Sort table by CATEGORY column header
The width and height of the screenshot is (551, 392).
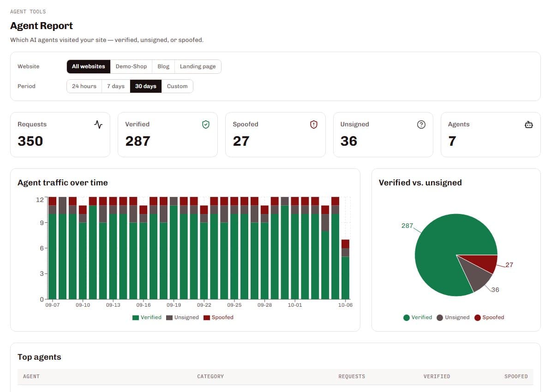pos(210,376)
